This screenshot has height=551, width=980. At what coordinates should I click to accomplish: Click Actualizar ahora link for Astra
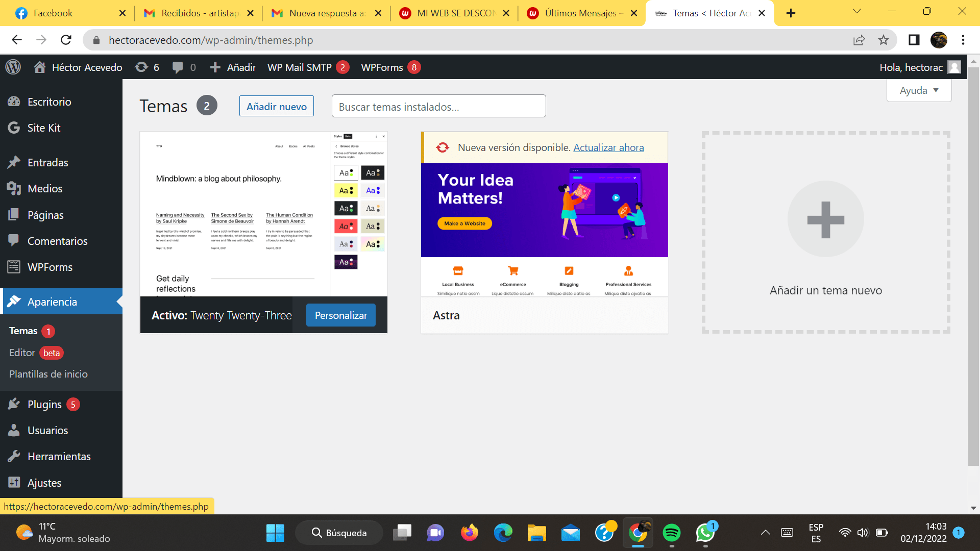click(608, 147)
